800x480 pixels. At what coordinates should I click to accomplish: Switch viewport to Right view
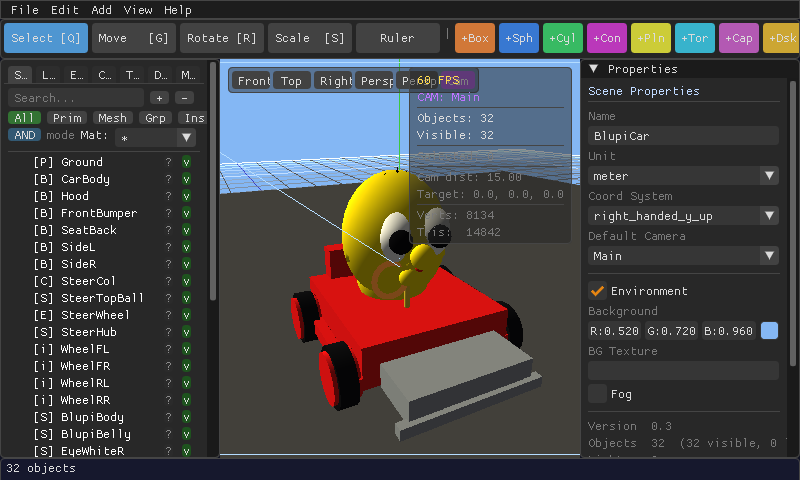pyautogui.click(x=334, y=81)
